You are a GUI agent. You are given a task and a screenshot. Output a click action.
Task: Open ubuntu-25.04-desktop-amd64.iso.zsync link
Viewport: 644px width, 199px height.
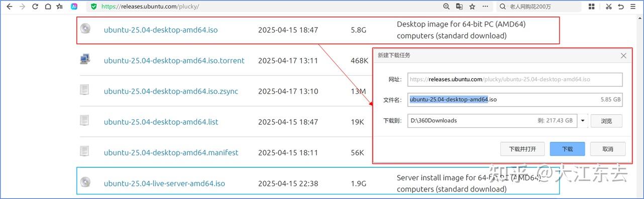tap(171, 91)
